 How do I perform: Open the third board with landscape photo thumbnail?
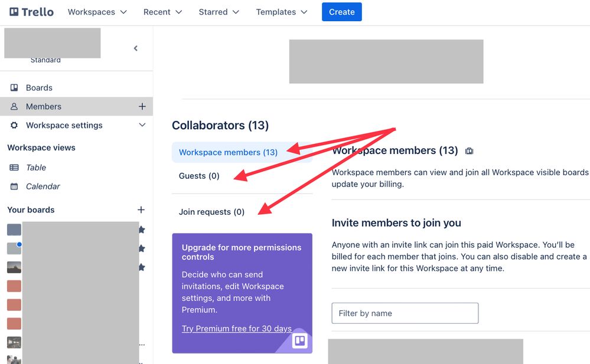point(14,267)
